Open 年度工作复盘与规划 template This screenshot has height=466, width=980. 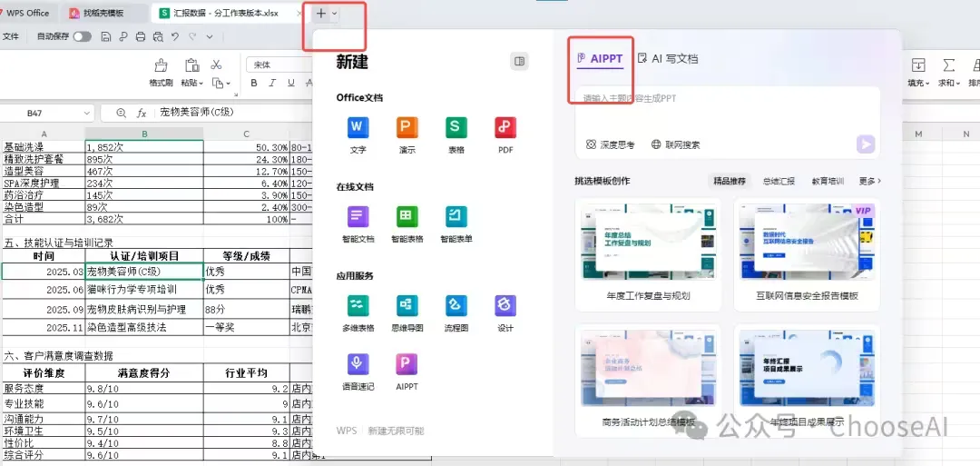[648, 254]
